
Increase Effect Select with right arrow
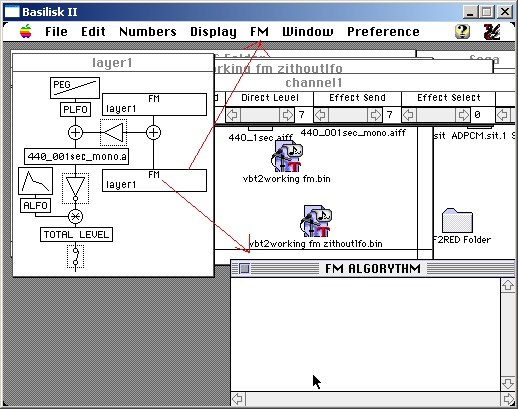463,115
